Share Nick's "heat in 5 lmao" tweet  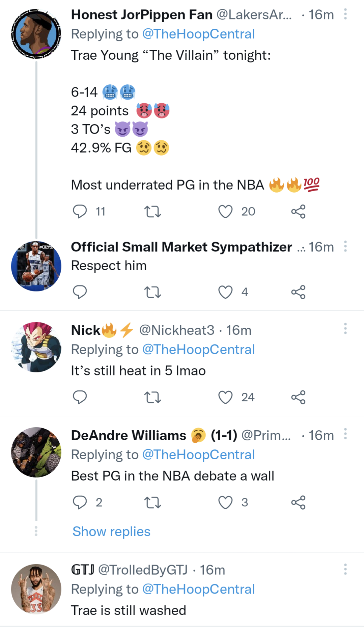tap(298, 397)
